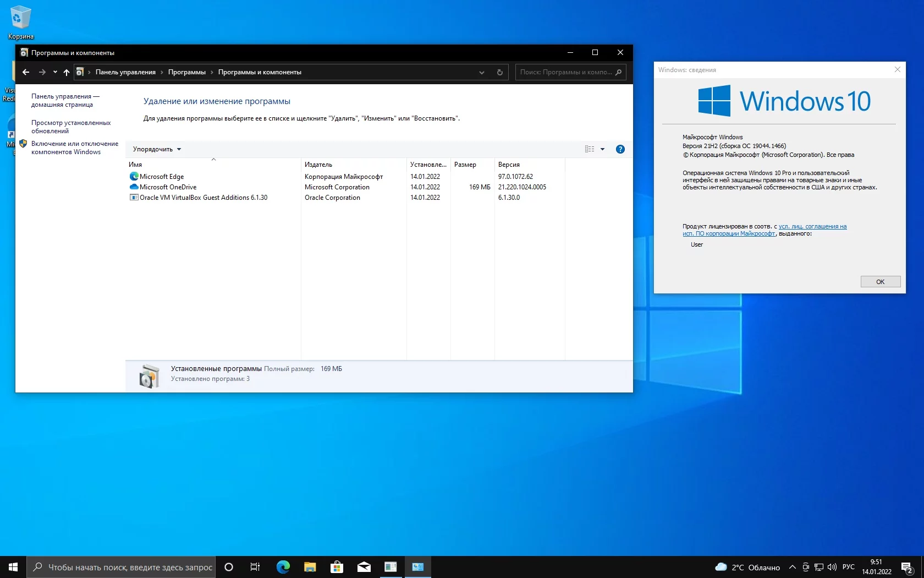Expand the address bar history dropdown
Image resolution: width=924 pixels, height=578 pixels.
click(482, 72)
